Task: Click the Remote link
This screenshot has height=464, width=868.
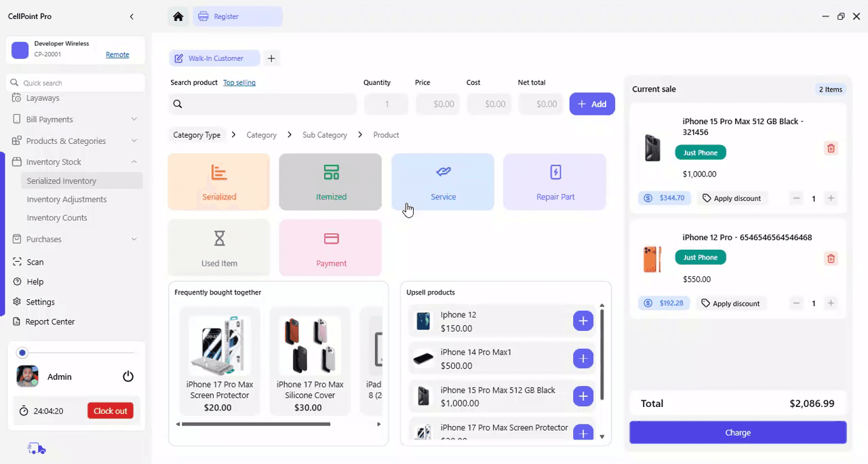Action: pos(117,54)
